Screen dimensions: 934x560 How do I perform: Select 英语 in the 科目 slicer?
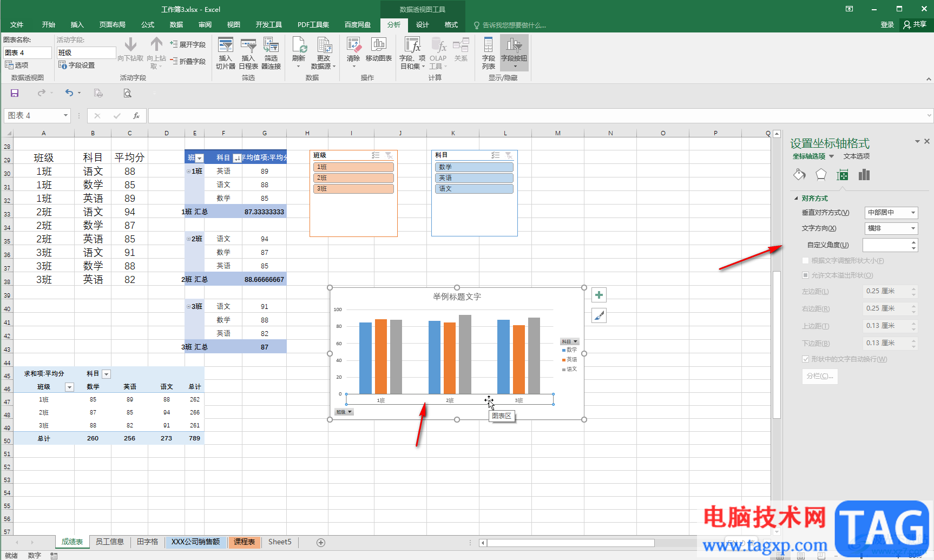tap(474, 178)
